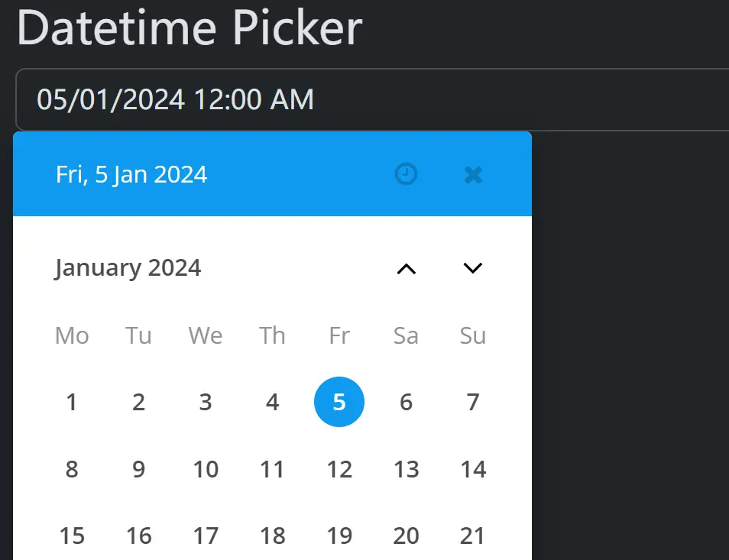729x560 pixels.
Task: Pick day 7 in the Sunday column
Action: click(473, 402)
